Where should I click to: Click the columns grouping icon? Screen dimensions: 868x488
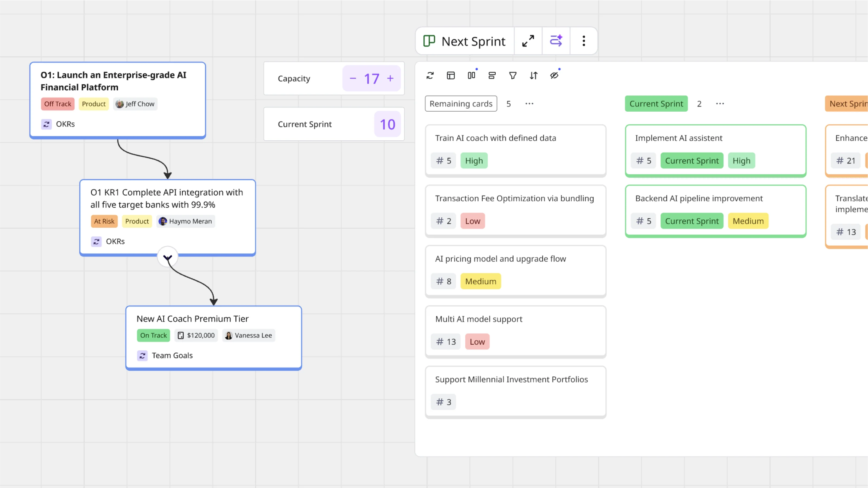point(471,75)
